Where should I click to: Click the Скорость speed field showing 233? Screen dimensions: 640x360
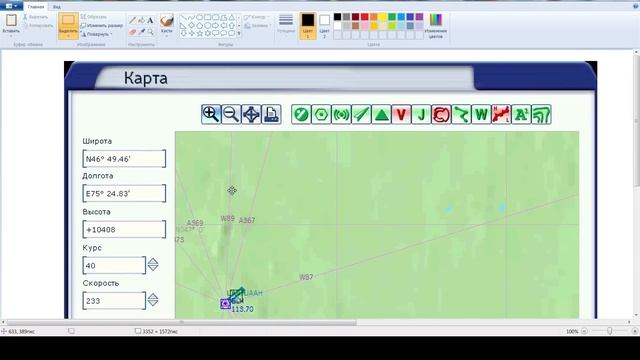(x=114, y=301)
